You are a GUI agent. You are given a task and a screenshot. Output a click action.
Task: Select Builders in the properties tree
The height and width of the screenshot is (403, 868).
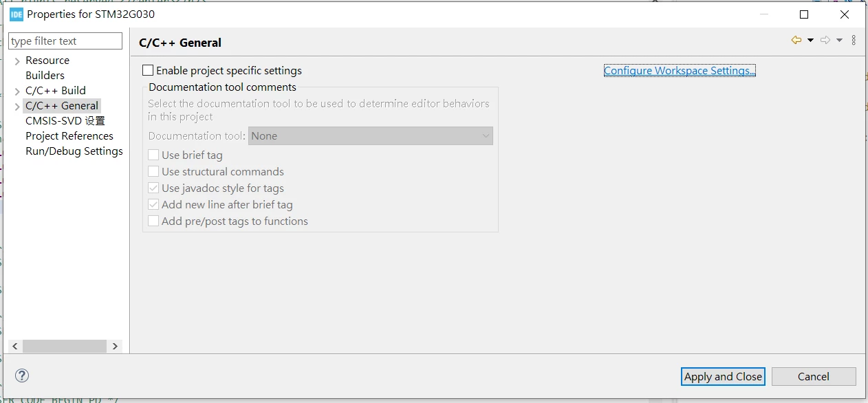[x=45, y=76]
